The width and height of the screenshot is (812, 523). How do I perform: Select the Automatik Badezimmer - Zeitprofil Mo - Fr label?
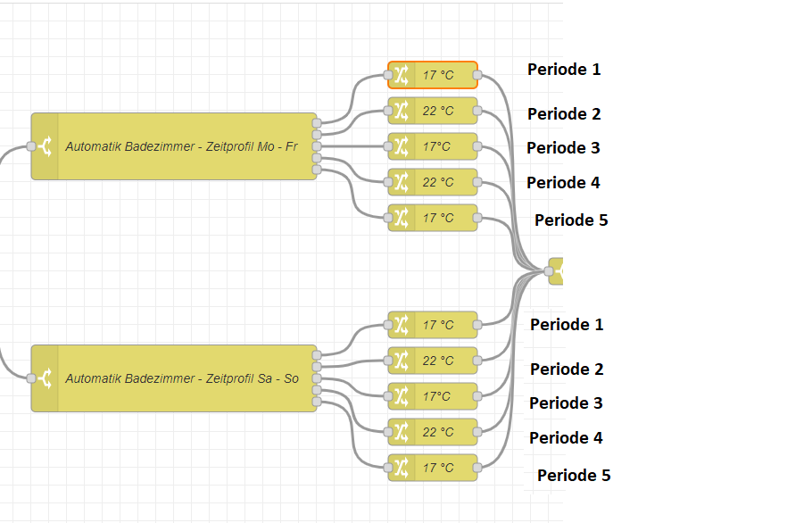tap(181, 146)
